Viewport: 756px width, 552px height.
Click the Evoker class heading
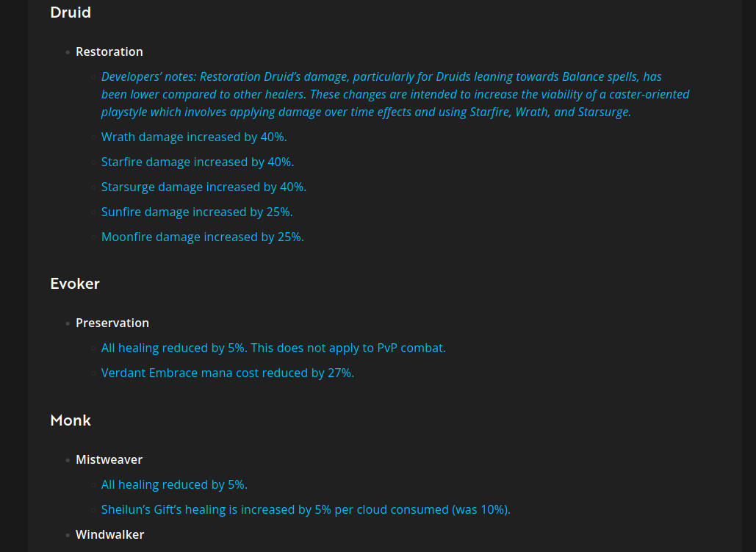(75, 284)
